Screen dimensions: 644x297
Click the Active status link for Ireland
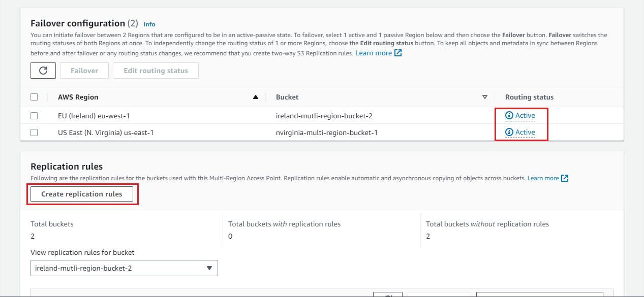525,115
